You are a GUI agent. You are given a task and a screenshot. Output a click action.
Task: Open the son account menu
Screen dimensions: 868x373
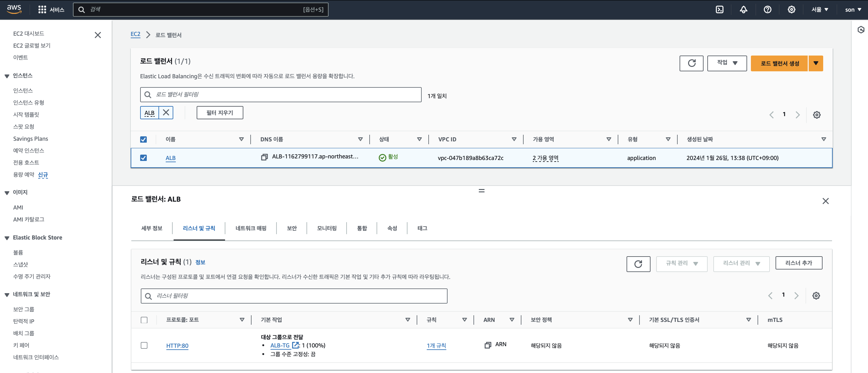tap(853, 9)
